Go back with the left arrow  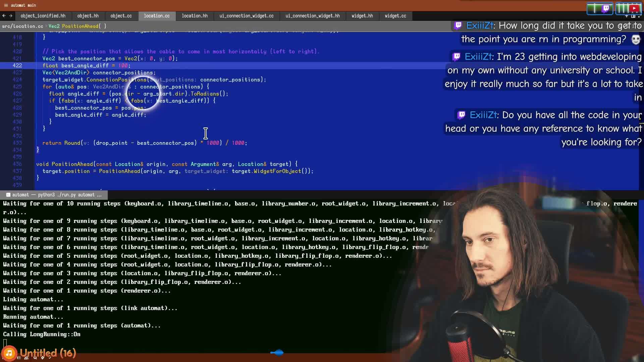pyautogui.click(x=4, y=16)
